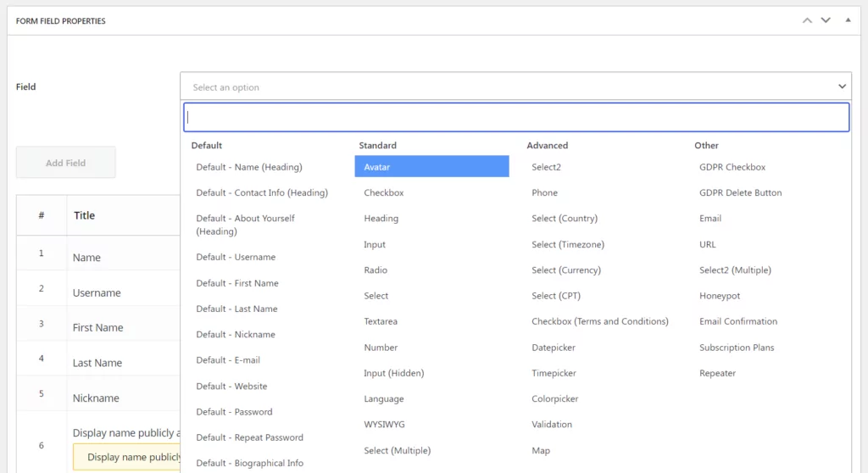Select Default - Repeat Password option
Viewport: 868px width, 473px height.
click(x=250, y=437)
